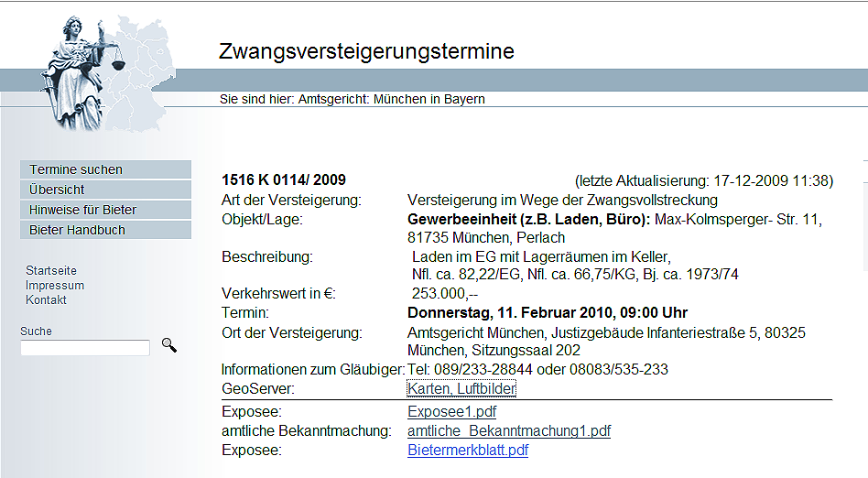The width and height of the screenshot is (868, 478).
Task: Open the Bietermerkblatt.pdf link
Action: click(468, 450)
